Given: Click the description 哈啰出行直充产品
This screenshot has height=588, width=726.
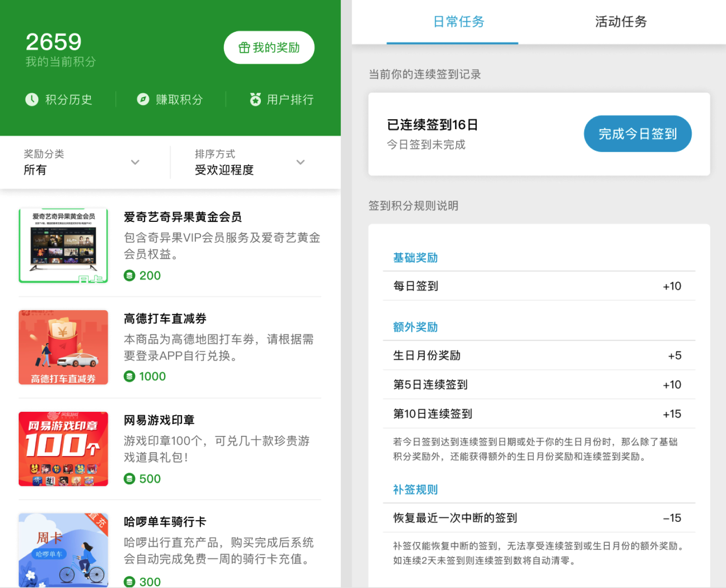Looking at the screenshot, I should (219, 550).
